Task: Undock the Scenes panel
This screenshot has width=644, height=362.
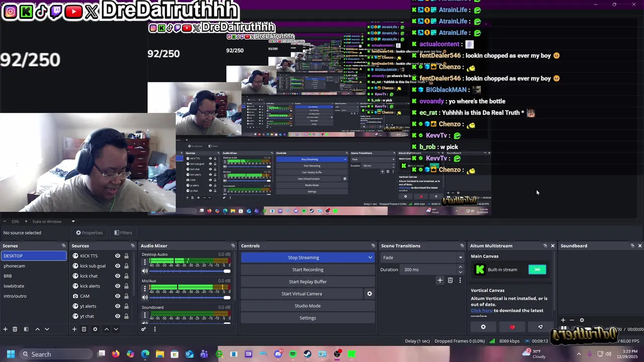Action: tap(63, 246)
